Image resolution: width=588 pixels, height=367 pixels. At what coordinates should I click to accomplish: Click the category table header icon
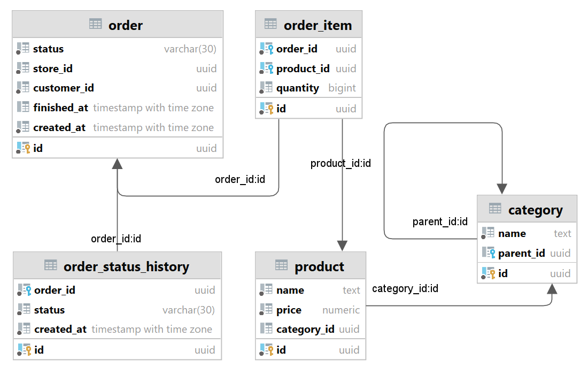tap(495, 209)
